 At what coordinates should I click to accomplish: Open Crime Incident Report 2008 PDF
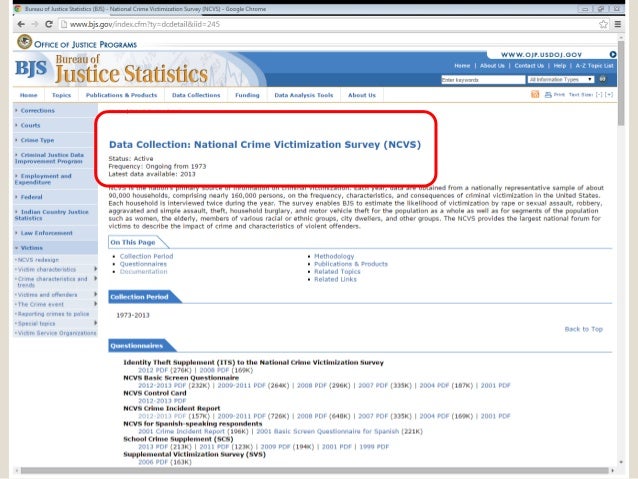coord(312,416)
